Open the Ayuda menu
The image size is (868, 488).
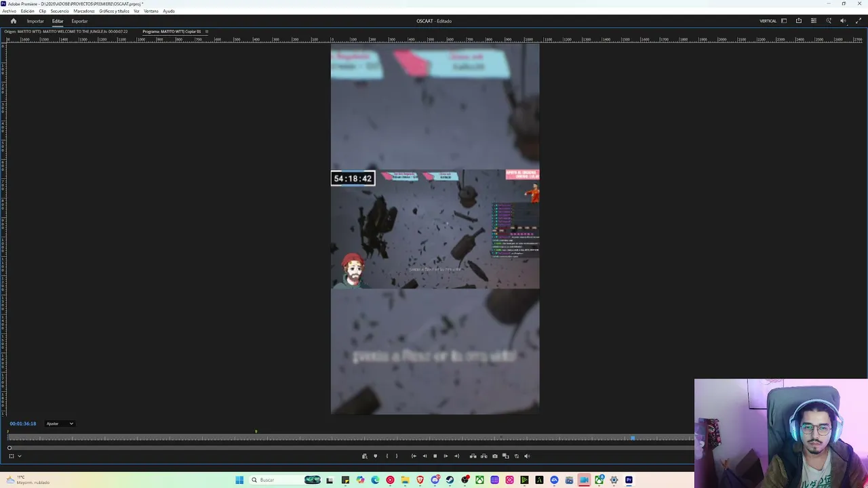[x=168, y=12]
